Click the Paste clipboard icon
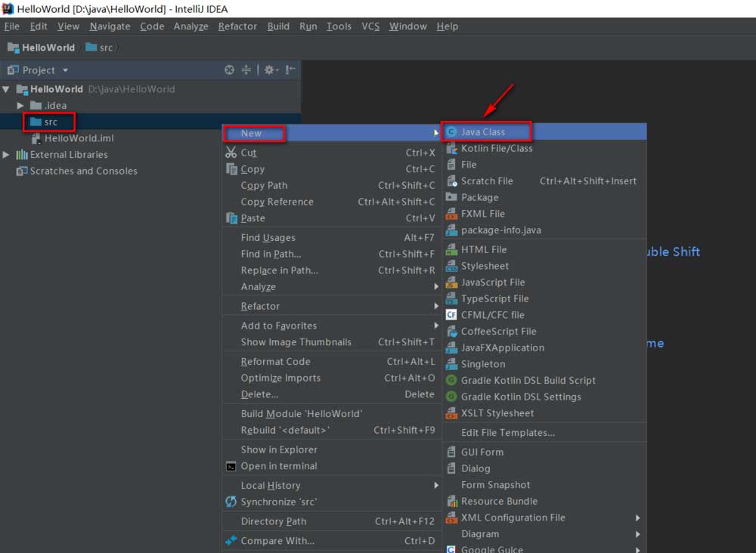 click(x=231, y=218)
